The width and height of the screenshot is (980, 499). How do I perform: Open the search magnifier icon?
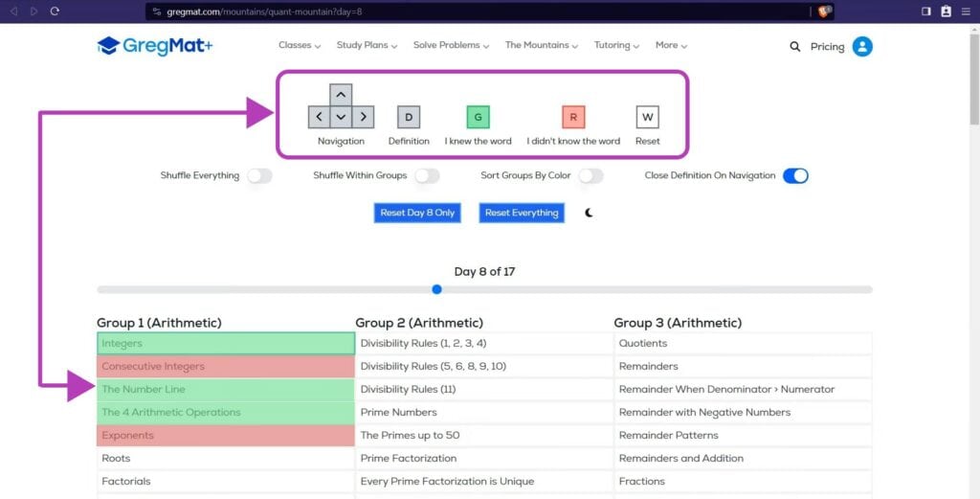coord(794,46)
